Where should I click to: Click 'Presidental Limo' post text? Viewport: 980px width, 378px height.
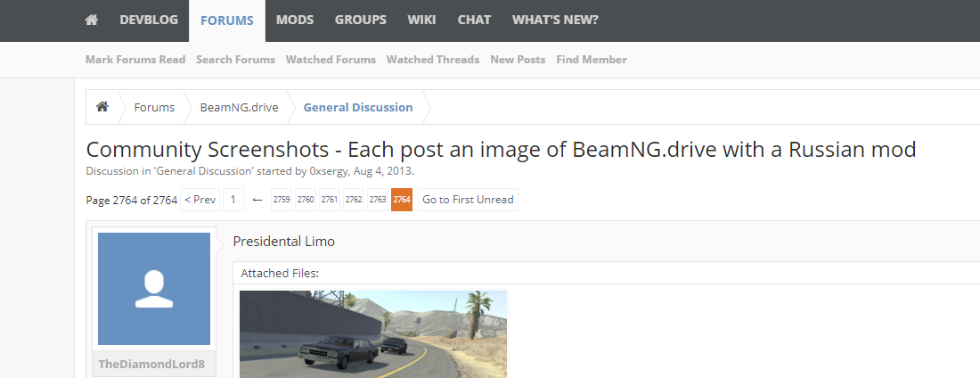click(x=283, y=241)
